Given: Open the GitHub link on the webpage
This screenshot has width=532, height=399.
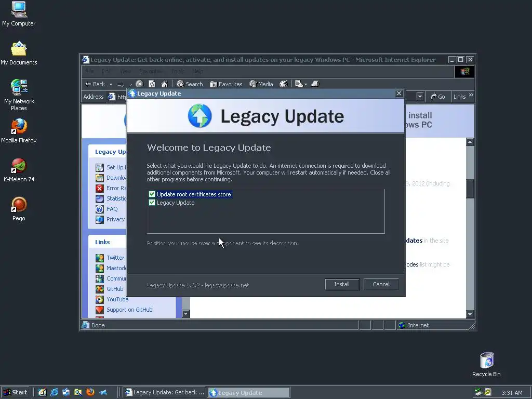Looking at the screenshot, I should click(115, 289).
